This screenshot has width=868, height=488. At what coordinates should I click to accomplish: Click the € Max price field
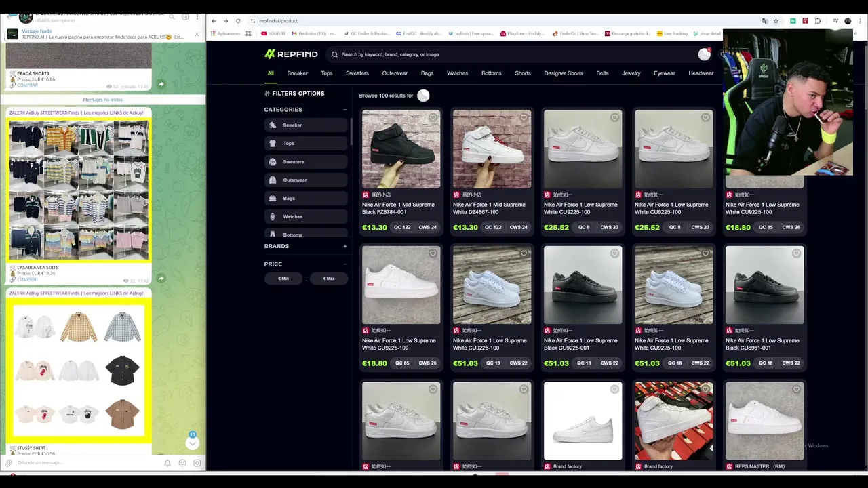click(x=329, y=279)
